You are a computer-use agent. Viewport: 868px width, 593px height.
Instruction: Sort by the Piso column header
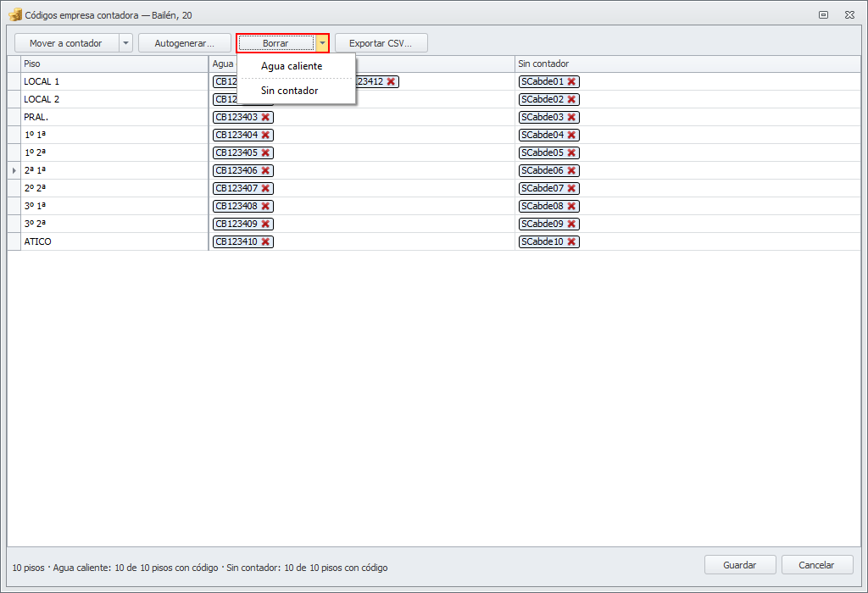click(x=114, y=64)
